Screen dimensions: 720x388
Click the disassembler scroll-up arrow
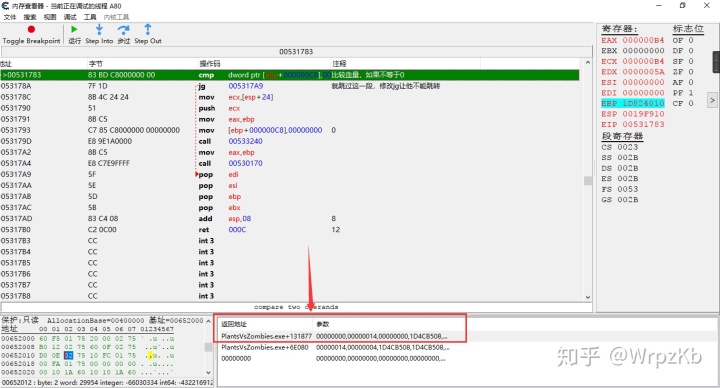tap(588, 63)
